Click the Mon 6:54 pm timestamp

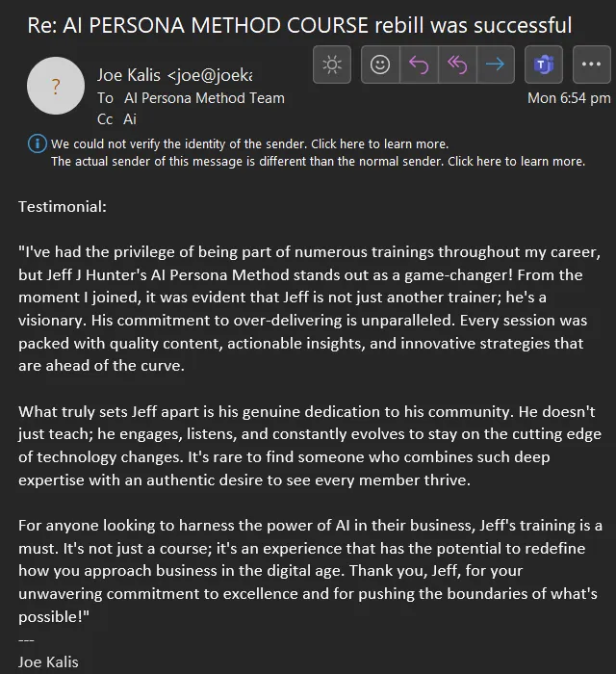[569, 97]
